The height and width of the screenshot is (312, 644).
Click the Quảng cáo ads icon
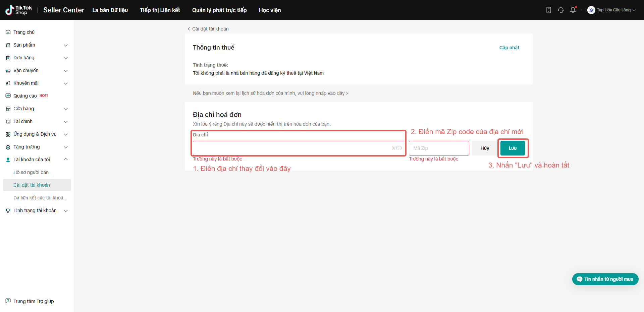(x=8, y=96)
